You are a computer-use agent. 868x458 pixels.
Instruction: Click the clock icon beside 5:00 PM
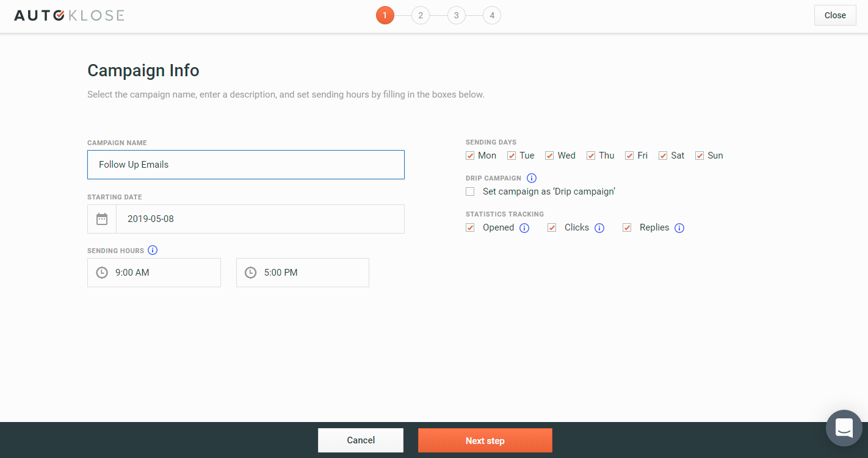click(250, 273)
